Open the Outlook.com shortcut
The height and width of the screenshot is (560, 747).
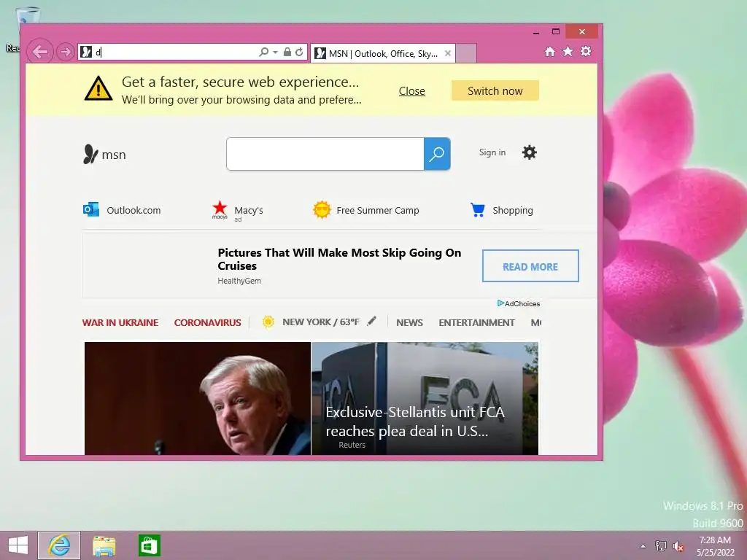122,210
